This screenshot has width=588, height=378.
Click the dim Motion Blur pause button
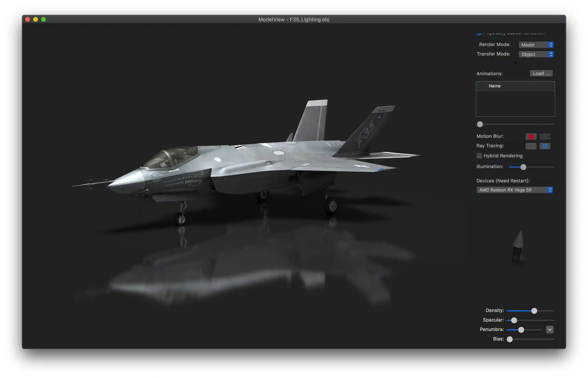545,136
